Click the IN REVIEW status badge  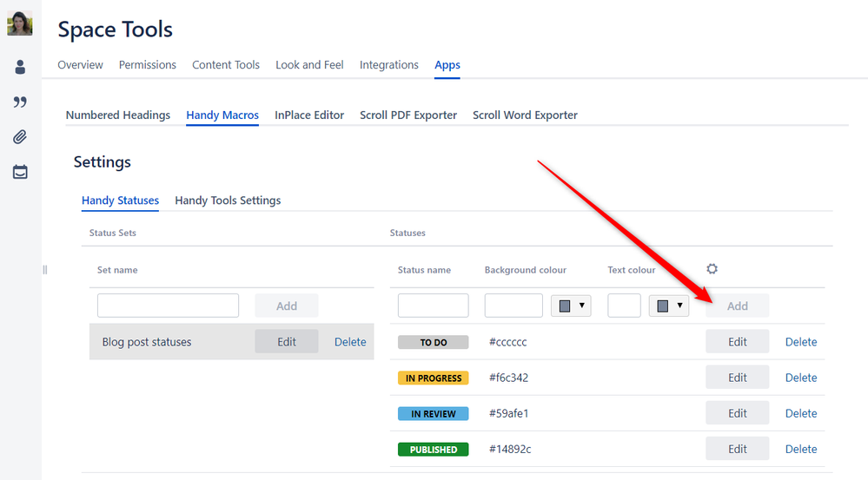point(434,414)
